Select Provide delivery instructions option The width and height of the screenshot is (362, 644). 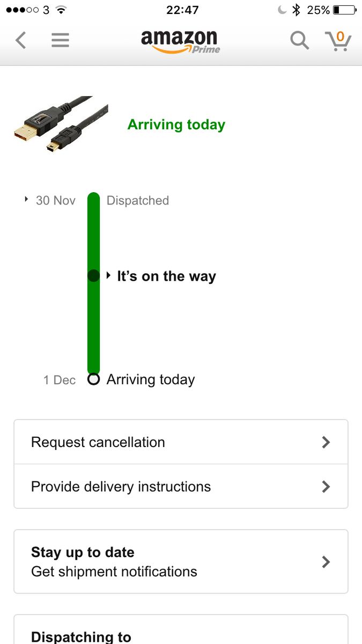click(x=121, y=487)
